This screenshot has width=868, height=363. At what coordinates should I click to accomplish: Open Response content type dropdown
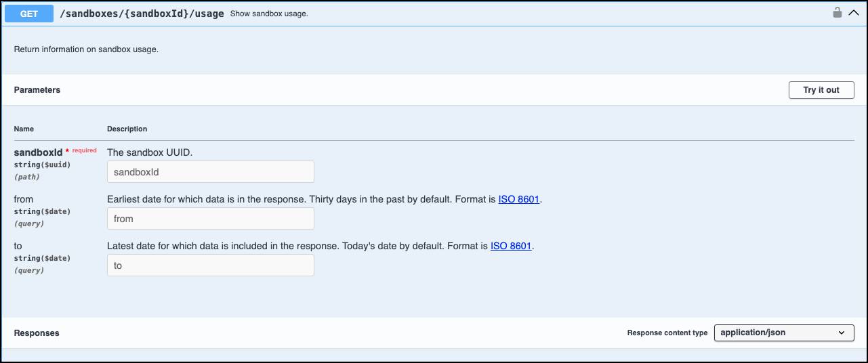click(784, 333)
